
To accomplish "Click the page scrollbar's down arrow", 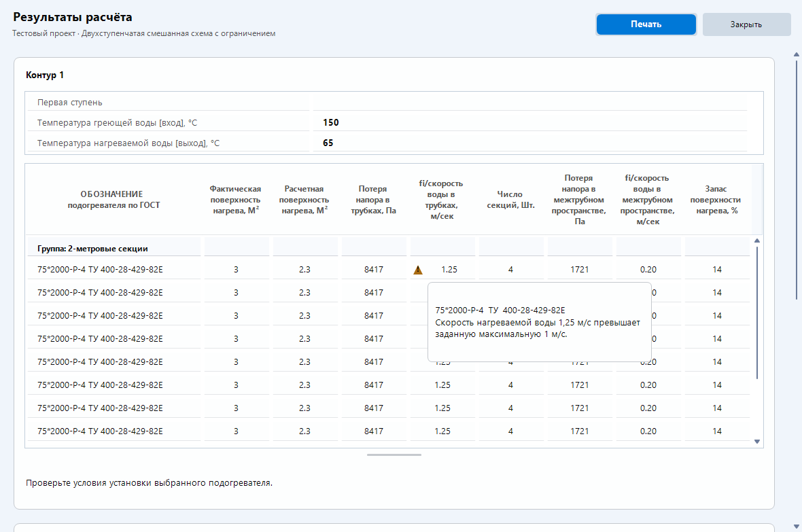I will [797, 527].
